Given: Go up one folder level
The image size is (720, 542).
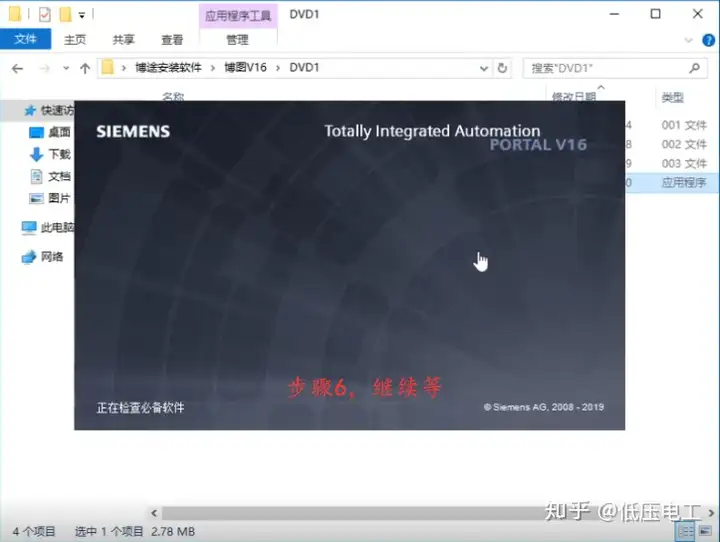Looking at the screenshot, I should (85, 68).
